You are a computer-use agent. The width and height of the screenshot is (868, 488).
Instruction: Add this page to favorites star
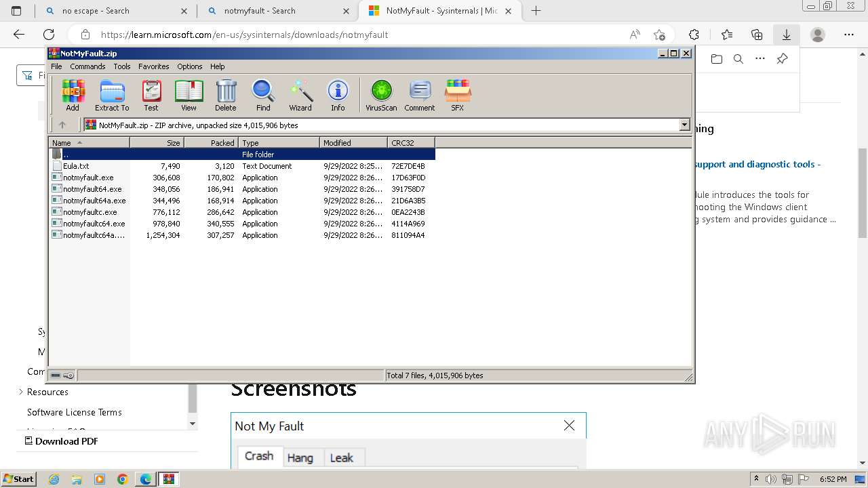click(x=659, y=35)
